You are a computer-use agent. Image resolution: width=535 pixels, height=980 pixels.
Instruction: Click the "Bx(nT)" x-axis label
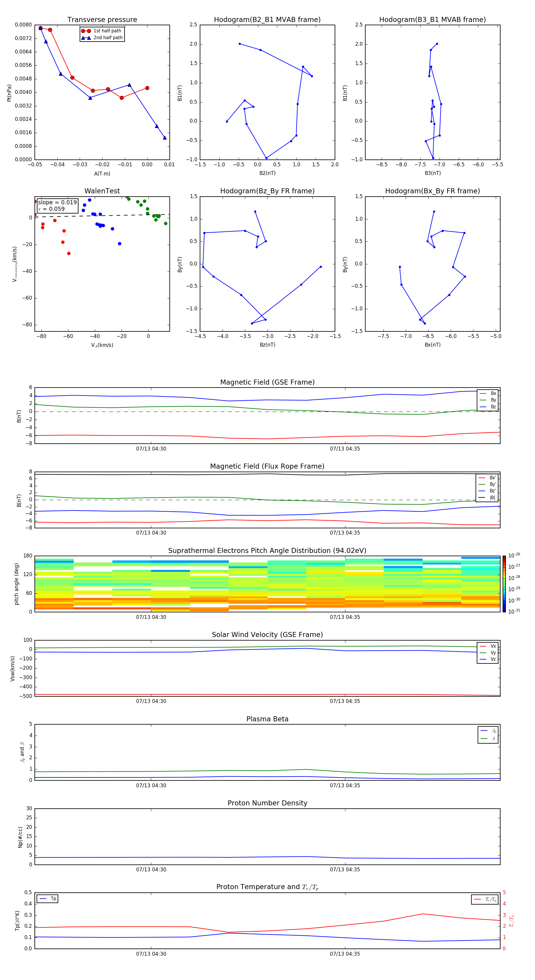click(x=432, y=345)
